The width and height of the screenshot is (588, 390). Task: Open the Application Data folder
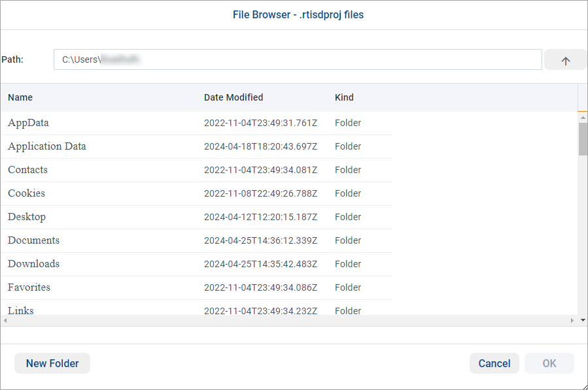coord(46,146)
